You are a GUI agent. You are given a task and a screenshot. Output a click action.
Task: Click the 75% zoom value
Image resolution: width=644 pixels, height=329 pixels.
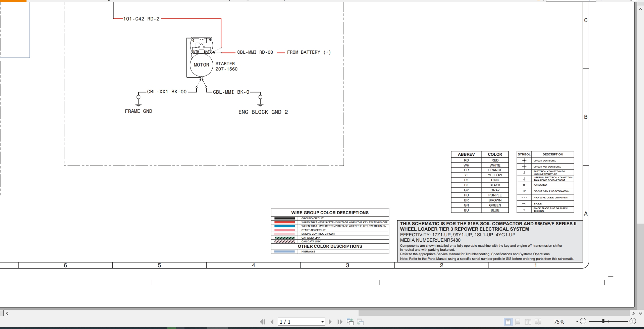(559, 322)
